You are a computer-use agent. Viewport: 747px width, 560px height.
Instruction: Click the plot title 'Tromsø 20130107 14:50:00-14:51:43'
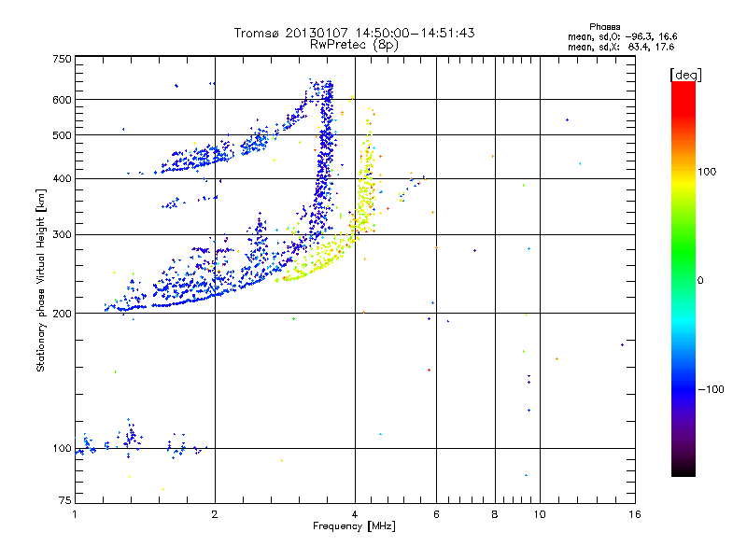354,33
